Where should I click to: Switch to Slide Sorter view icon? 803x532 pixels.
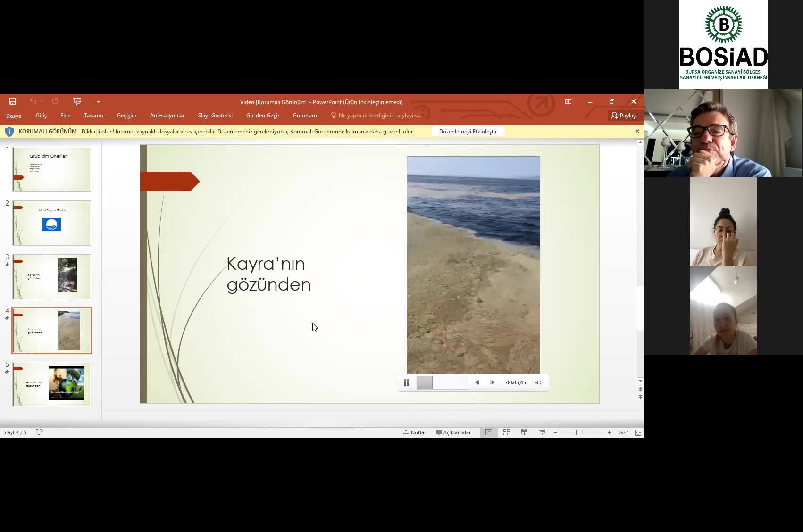(x=507, y=432)
